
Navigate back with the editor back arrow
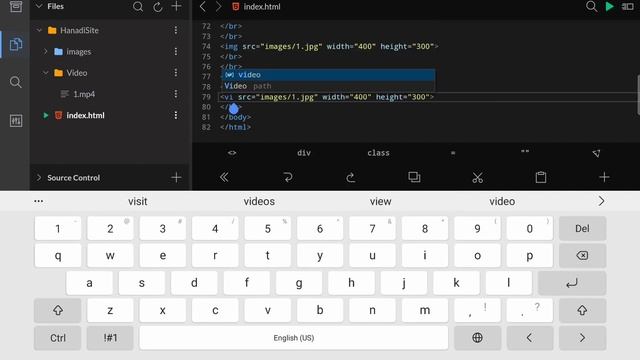(203, 7)
